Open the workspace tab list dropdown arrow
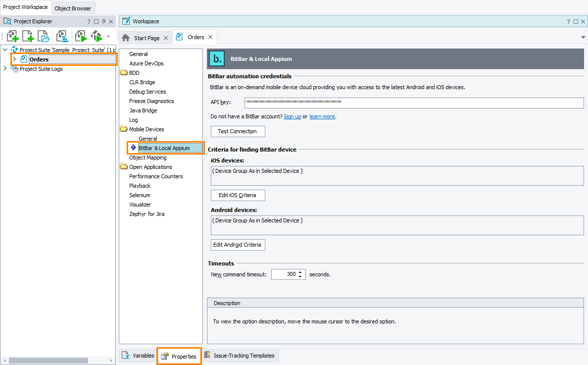Image resolution: width=588 pixels, height=365 pixels. (x=583, y=37)
